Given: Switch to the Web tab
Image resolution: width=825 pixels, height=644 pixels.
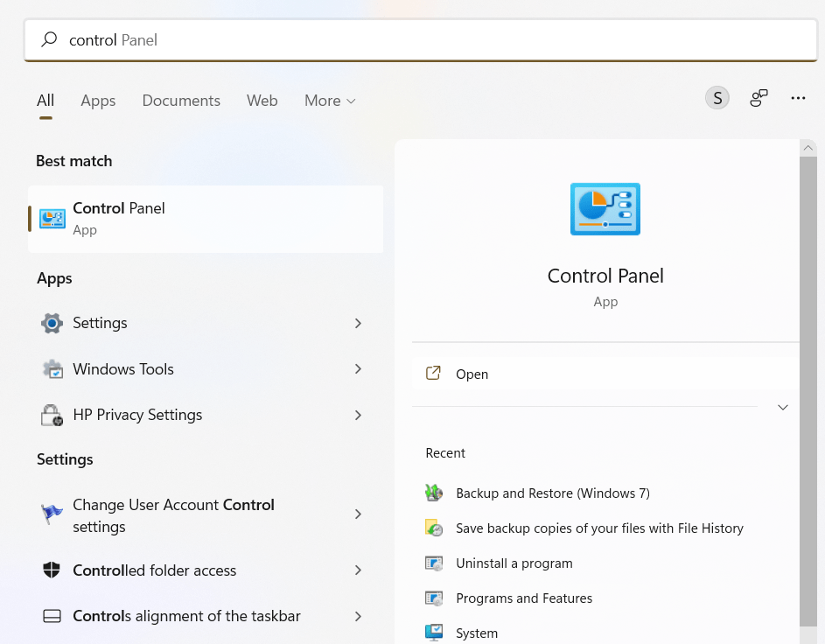Looking at the screenshot, I should pos(262,101).
